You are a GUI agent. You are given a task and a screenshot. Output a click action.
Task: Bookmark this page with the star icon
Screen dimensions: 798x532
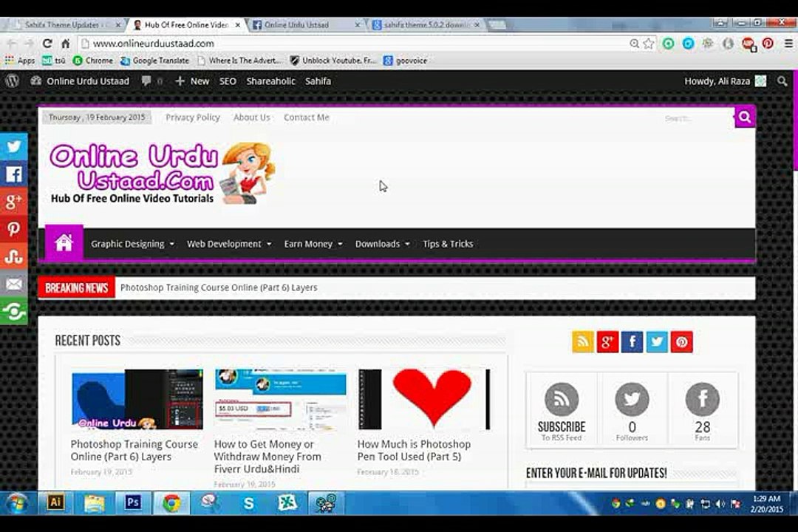click(649, 44)
